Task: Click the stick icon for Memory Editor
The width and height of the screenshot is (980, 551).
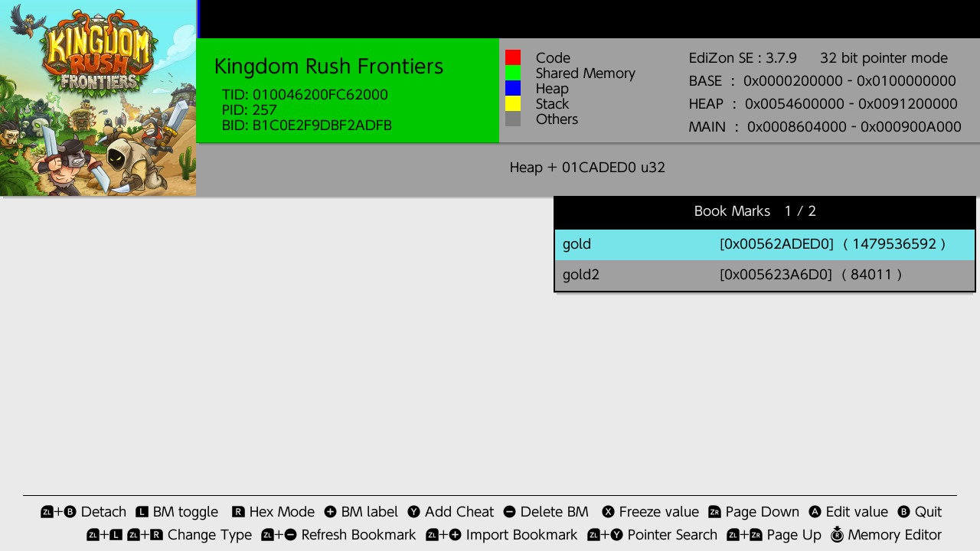Action: 837,535
